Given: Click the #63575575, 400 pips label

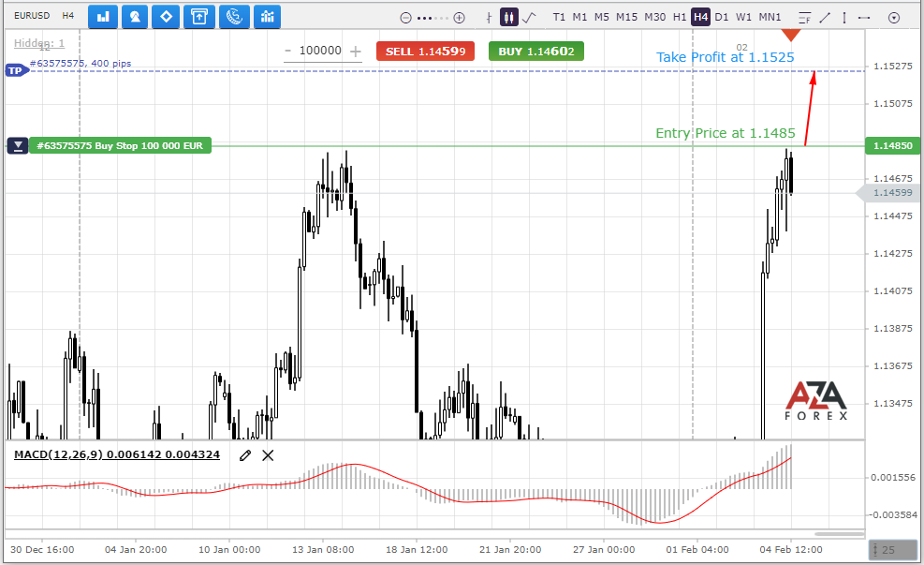Looking at the screenshot, I should pyautogui.click(x=81, y=63).
